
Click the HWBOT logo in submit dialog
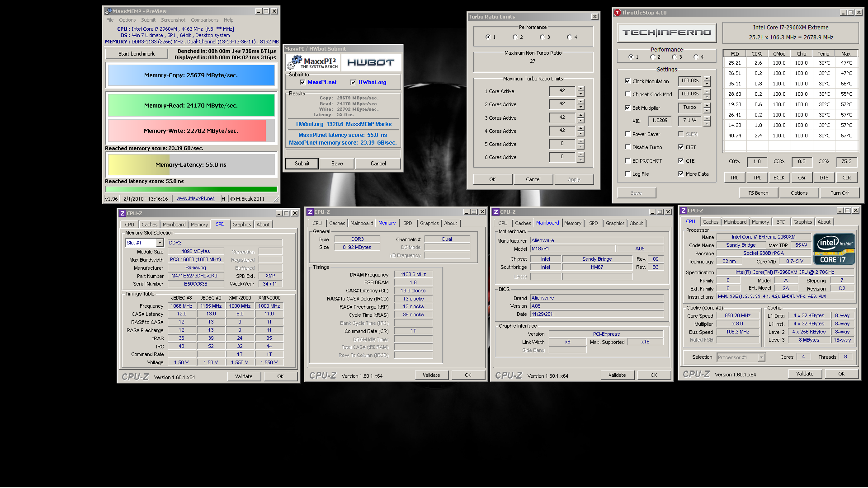pyautogui.click(x=370, y=62)
